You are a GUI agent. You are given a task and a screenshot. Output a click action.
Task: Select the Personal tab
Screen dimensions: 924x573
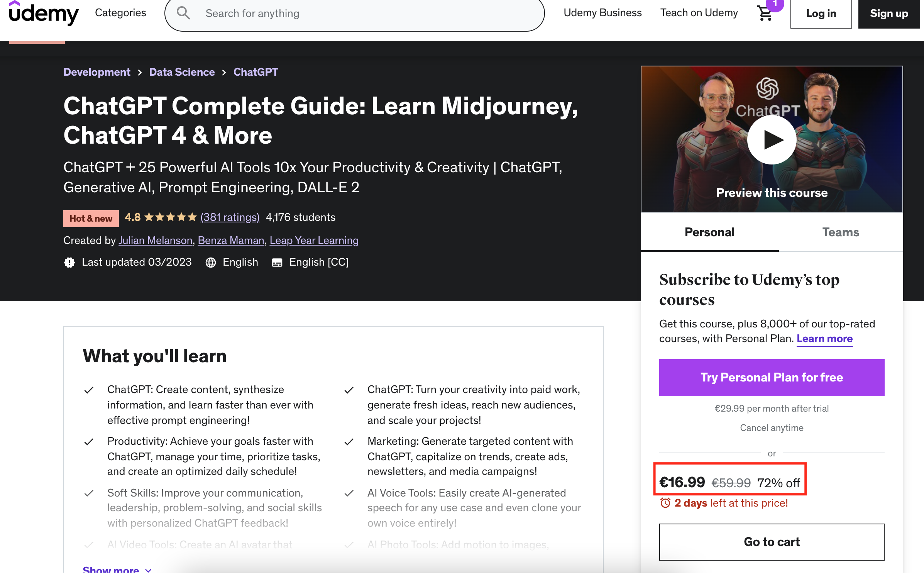(709, 232)
